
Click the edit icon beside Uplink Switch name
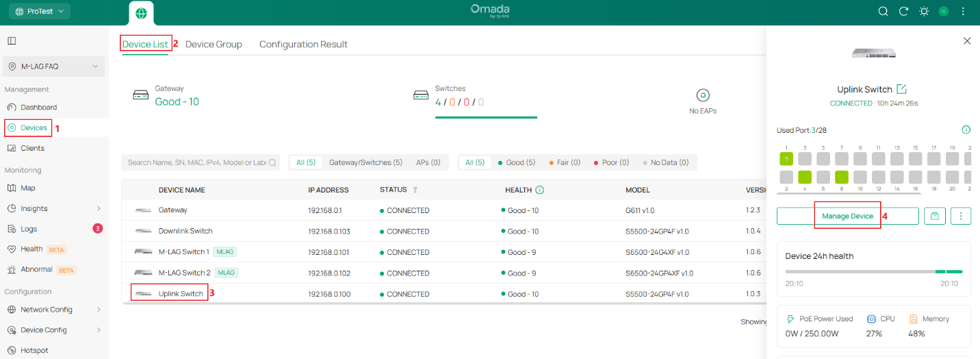tap(901, 89)
